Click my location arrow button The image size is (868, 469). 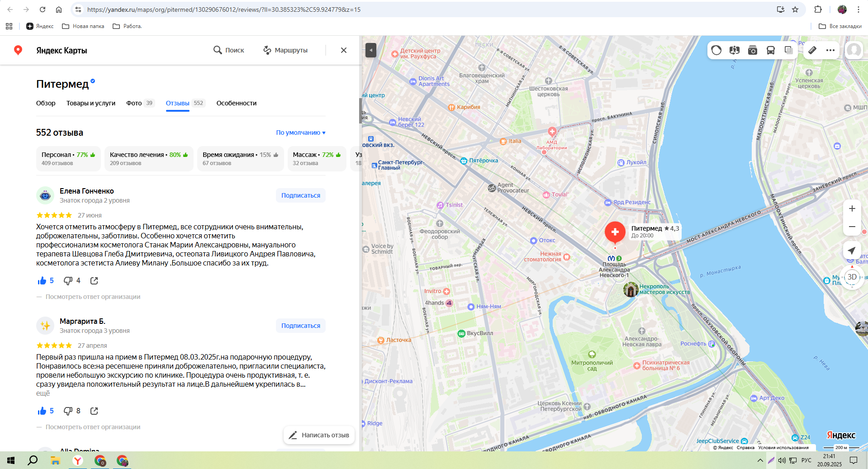[852, 251]
